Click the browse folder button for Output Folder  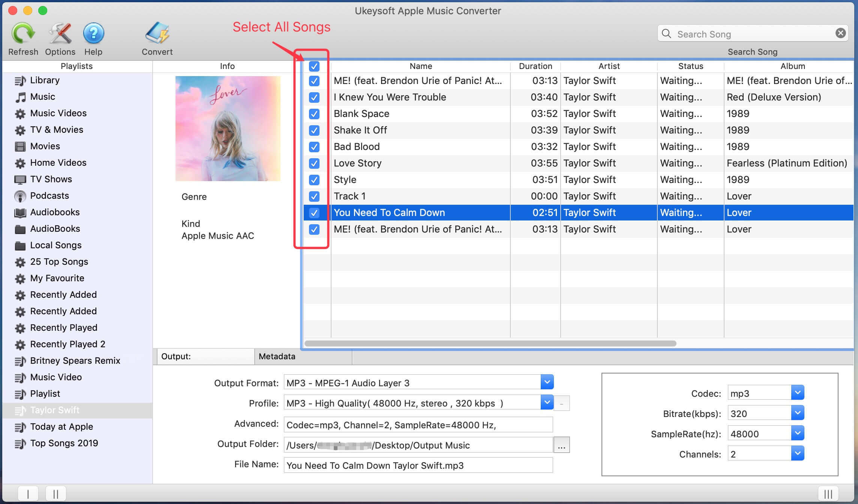561,445
